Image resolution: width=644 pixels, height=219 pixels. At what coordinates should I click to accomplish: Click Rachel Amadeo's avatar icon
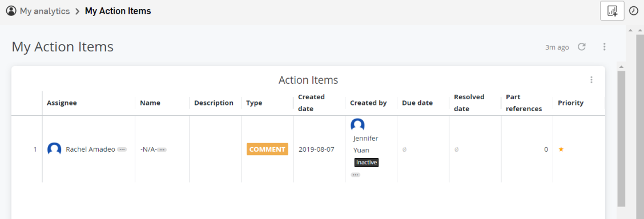tap(54, 149)
